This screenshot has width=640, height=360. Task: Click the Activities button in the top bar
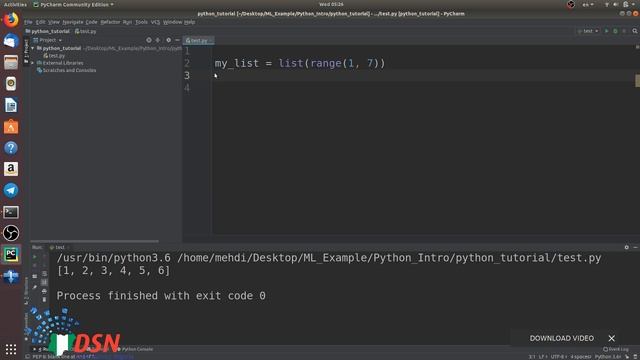click(15, 4)
